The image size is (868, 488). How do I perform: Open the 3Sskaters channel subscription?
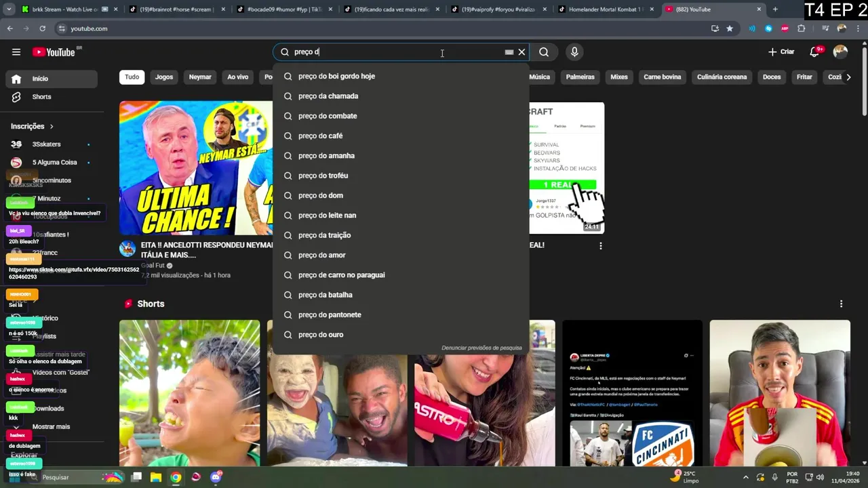pos(52,144)
